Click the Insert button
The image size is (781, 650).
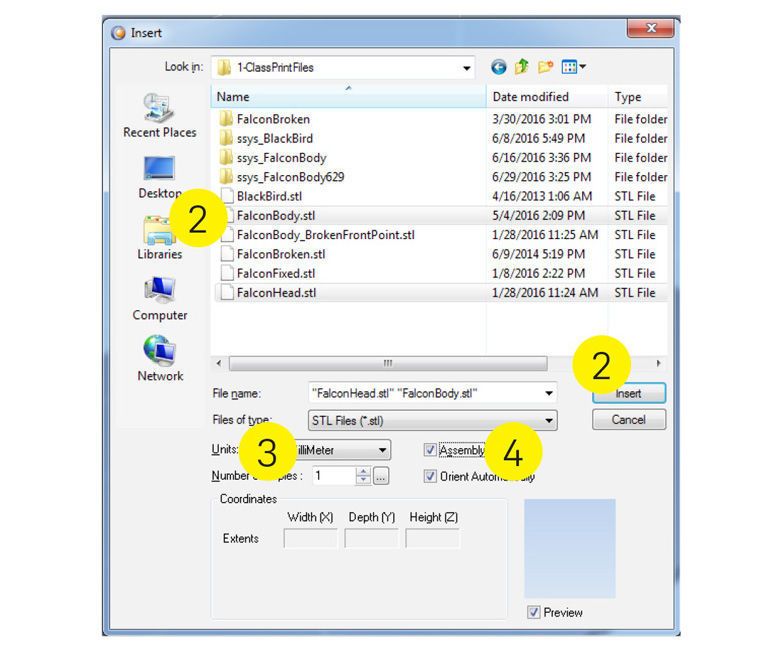click(x=629, y=393)
